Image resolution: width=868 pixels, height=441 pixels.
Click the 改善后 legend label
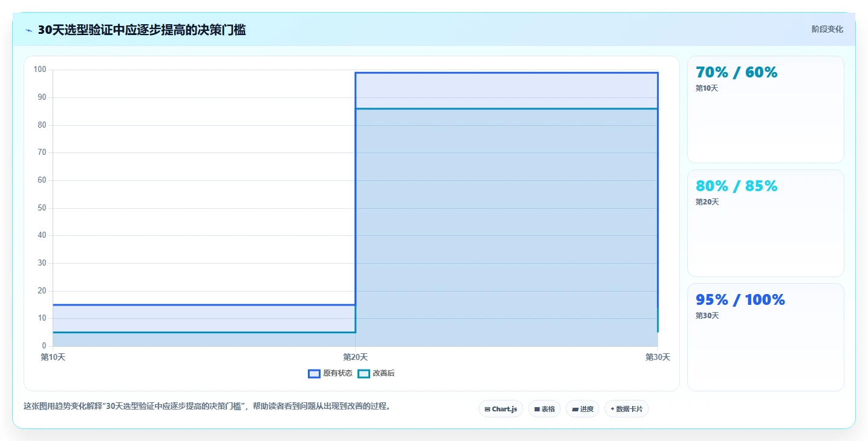[383, 374]
